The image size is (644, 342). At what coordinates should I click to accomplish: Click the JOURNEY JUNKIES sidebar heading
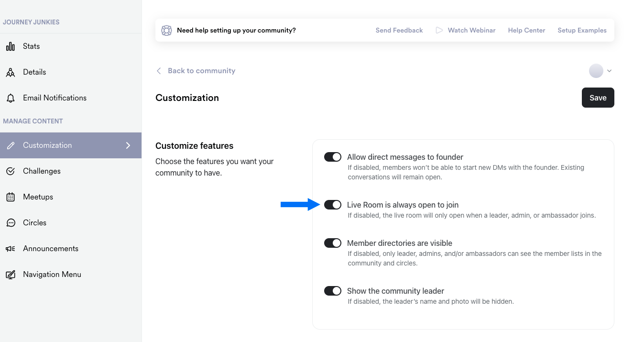(x=31, y=22)
